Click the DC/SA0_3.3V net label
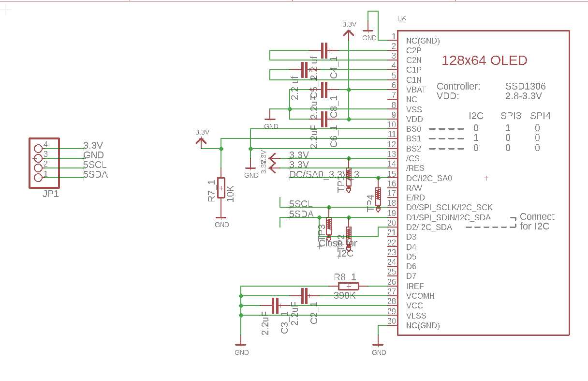This screenshot has width=588, height=381. click(324, 174)
